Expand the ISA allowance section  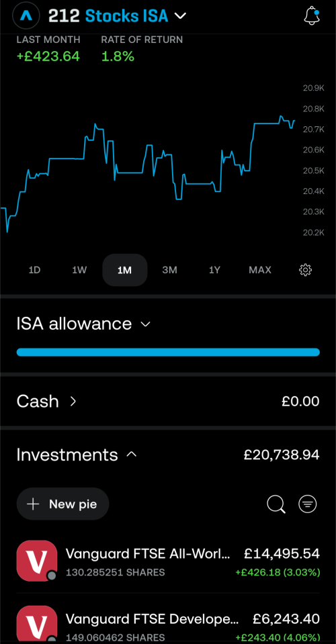84,324
